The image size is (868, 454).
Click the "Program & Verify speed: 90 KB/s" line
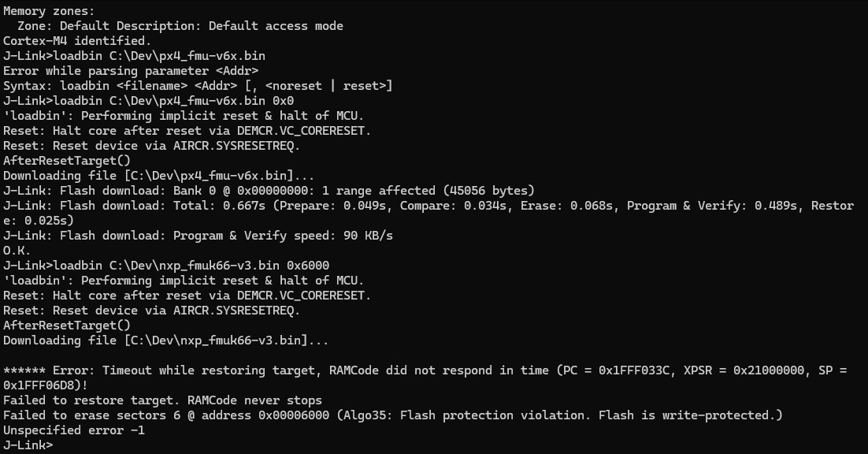(x=197, y=236)
